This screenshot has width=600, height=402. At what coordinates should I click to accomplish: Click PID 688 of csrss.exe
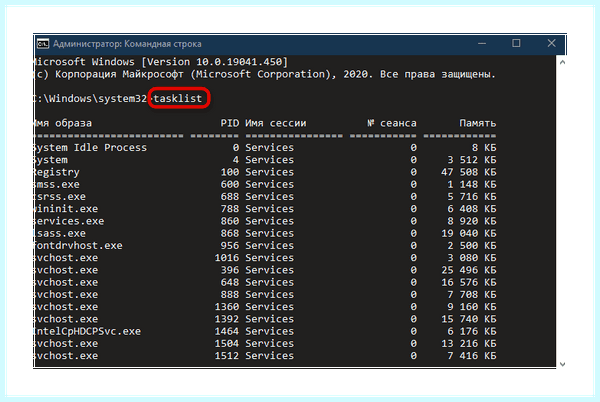coord(230,197)
